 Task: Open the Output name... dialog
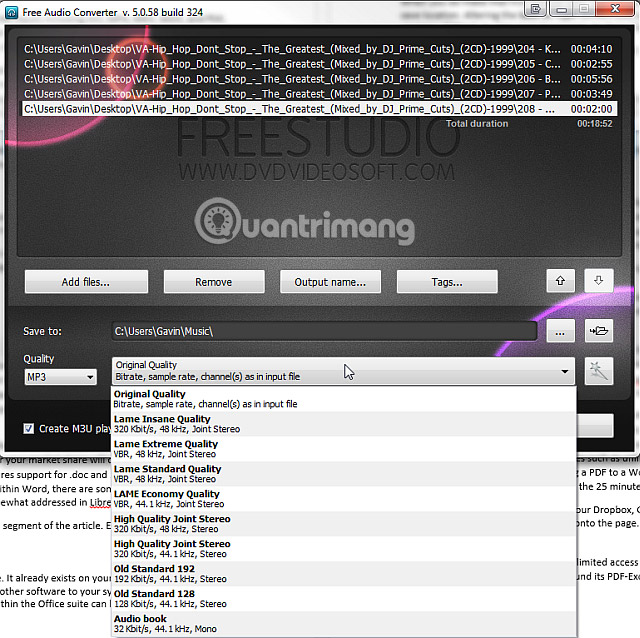(330, 282)
